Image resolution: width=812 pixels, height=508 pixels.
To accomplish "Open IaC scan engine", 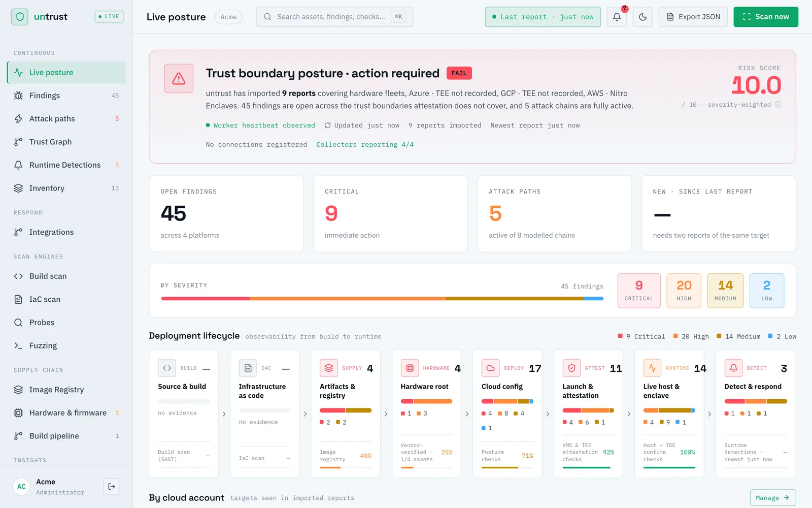I will click(66, 299).
